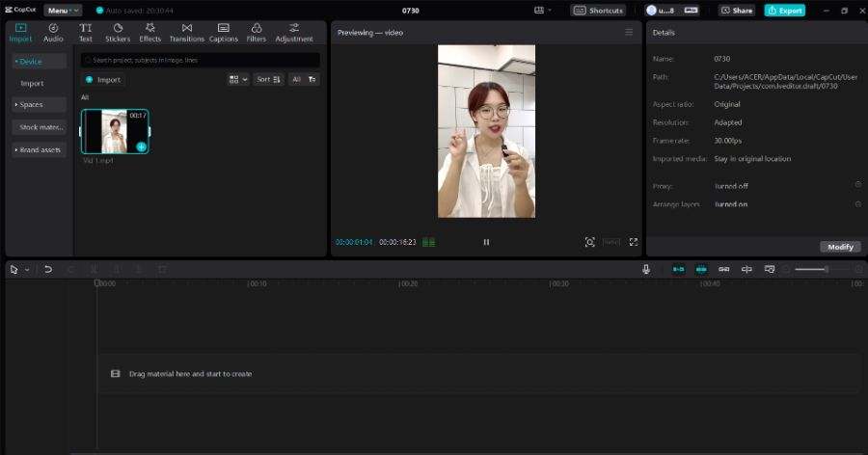Choose the Select cursor tool
The height and width of the screenshot is (455, 868).
(14, 270)
